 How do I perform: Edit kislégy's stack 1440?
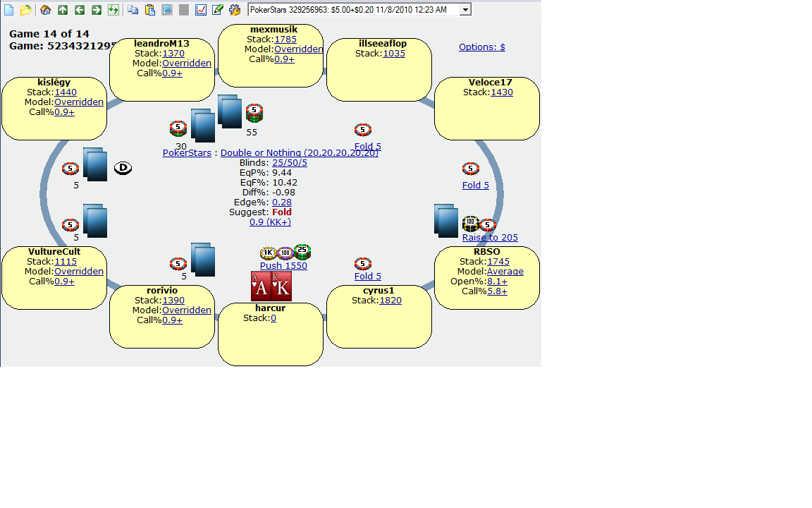click(x=66, y=92)
